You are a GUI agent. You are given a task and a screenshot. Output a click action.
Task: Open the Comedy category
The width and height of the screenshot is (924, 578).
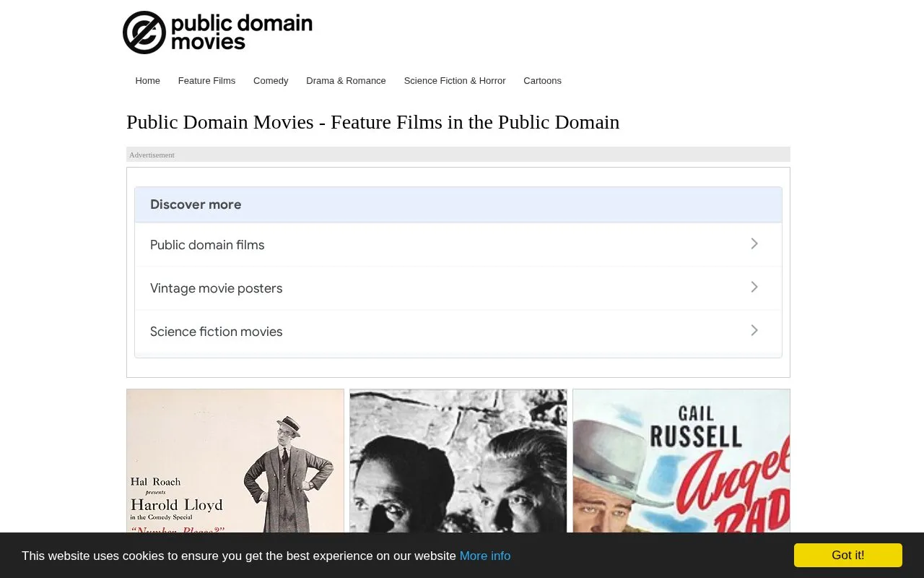[271, 81]
